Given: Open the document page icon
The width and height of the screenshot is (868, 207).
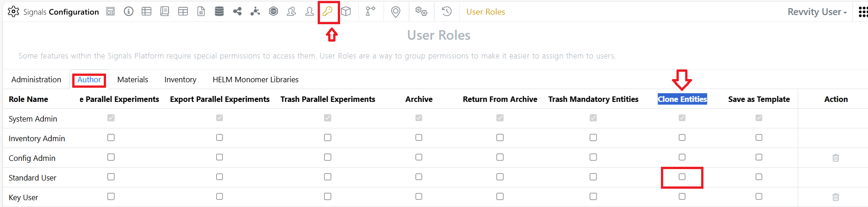Looking at the screenshot, I should pos(201,11).
